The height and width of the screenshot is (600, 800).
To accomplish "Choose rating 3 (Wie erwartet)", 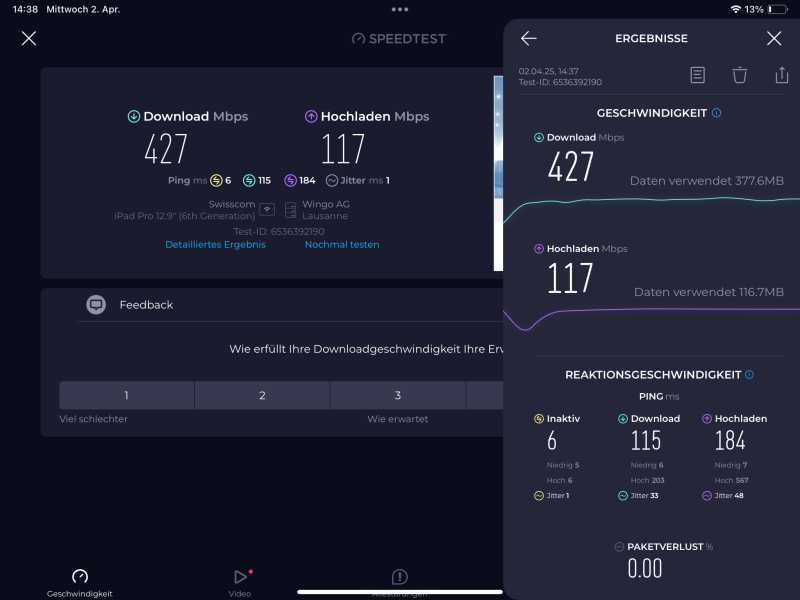I will [x=397, y=395].
